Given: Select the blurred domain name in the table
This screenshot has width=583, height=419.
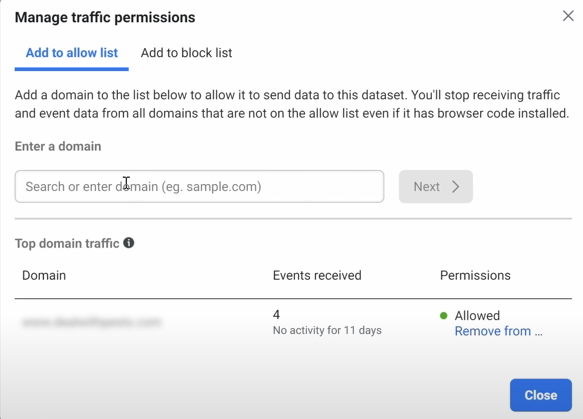Looking at the screenshot, I should click(91, 322).
